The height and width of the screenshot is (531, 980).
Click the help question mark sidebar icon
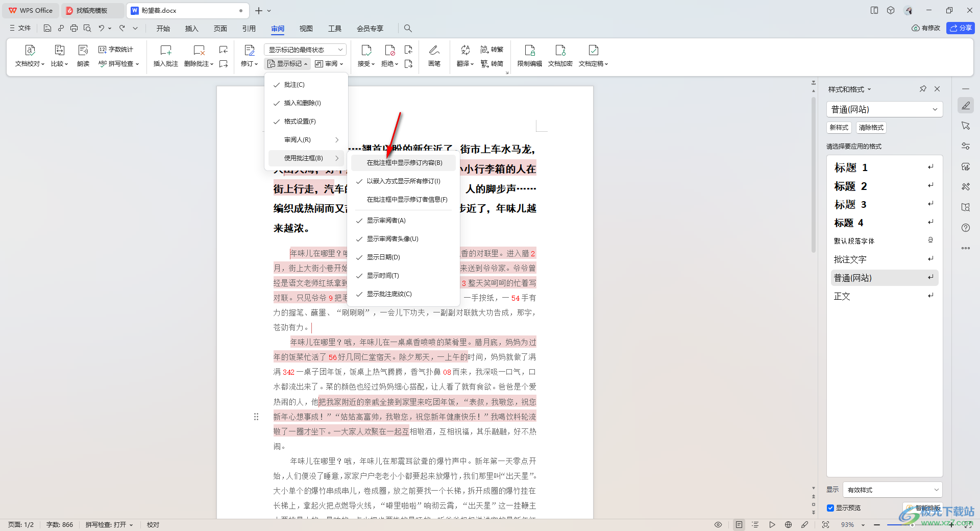pos(966,228)
